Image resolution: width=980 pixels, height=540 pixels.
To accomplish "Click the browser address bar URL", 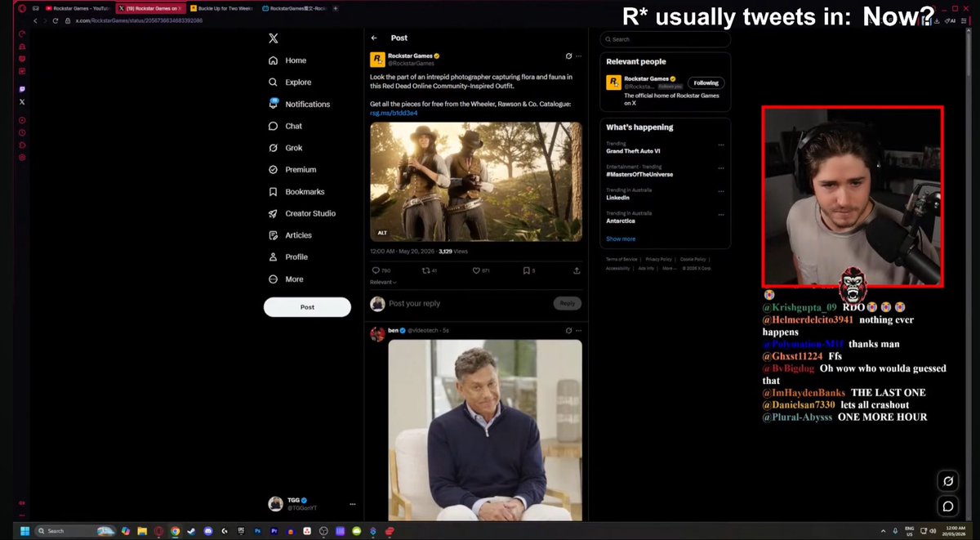I will coord(139,20).
